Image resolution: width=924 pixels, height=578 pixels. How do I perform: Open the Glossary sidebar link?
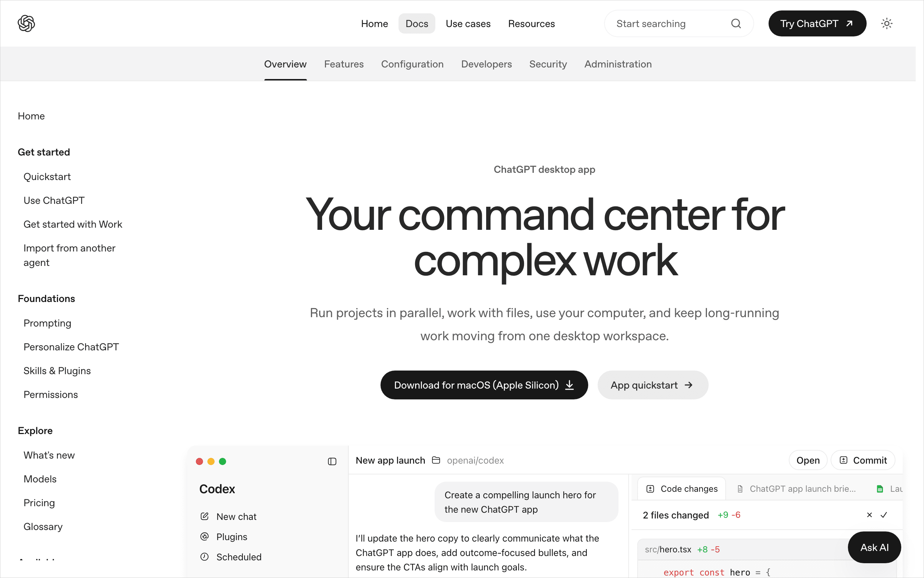[x=43, y=526]
